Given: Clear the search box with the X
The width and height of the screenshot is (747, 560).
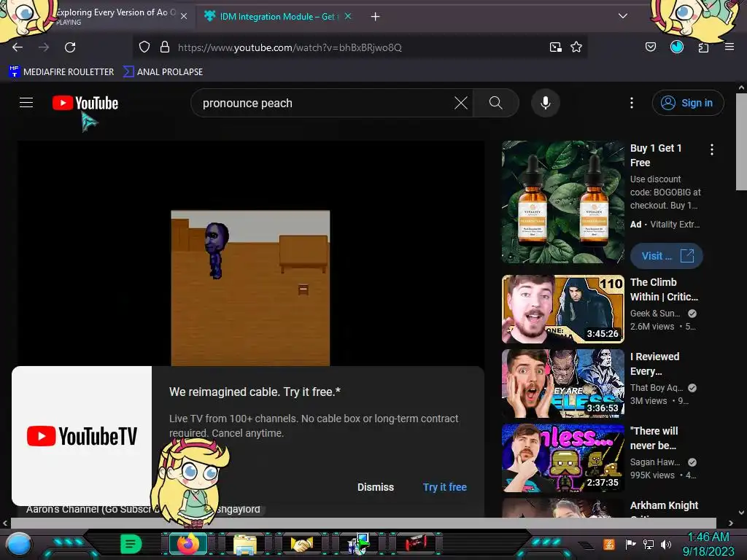Looking at the screenshot, I should [461, 103].
